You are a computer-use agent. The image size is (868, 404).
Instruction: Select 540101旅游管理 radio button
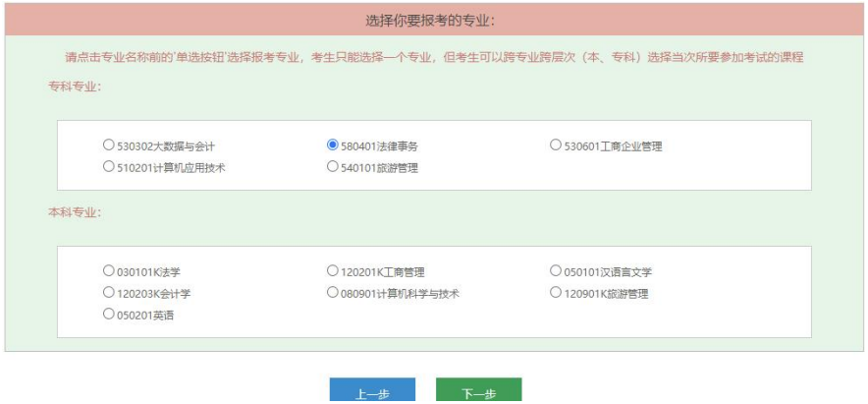coord(333,167)
